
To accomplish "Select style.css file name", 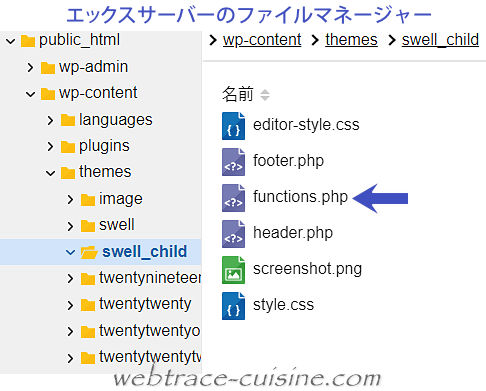I will pyautogui.click(x=283, y=305).
